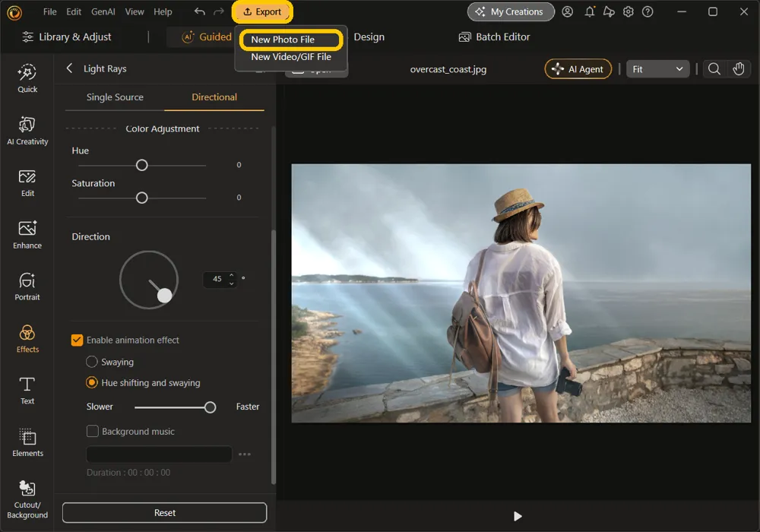Go back from Light Rays panel

click(x=69, y=68)
